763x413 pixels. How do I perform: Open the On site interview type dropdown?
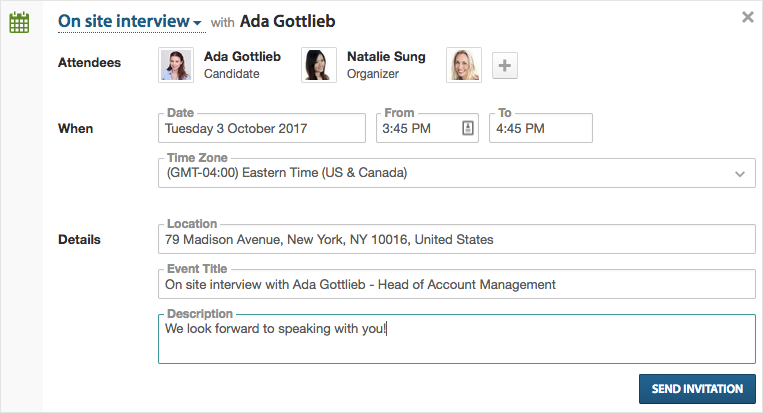(x=130, y=21)
